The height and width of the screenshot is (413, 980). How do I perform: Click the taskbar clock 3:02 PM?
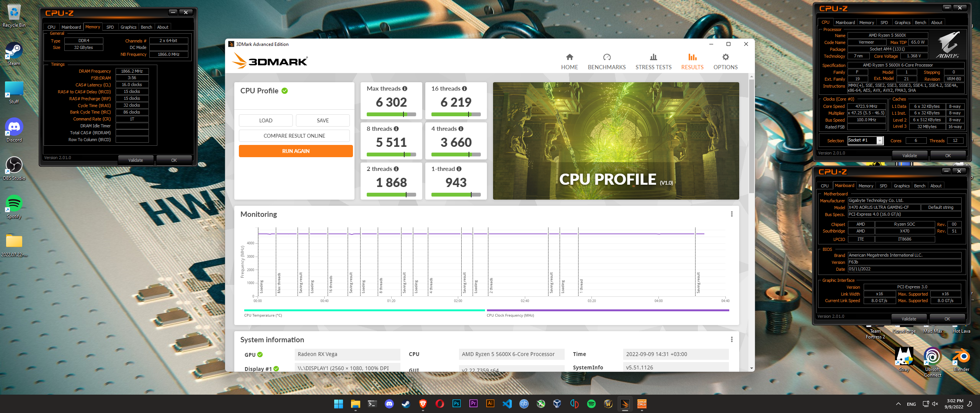954,404
